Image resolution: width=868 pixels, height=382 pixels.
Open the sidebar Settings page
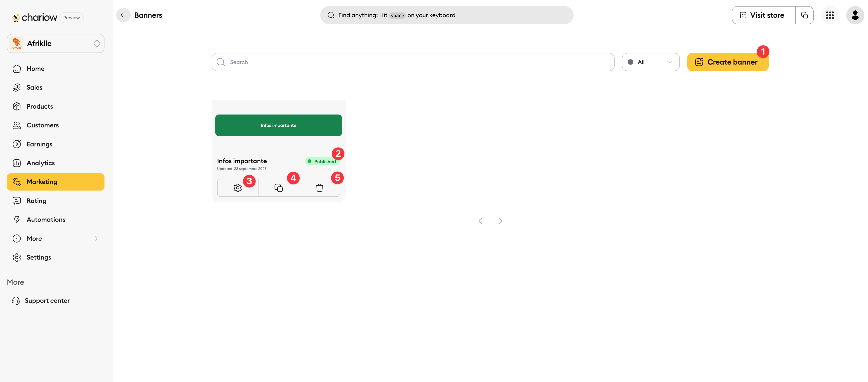tap(56, 258)
